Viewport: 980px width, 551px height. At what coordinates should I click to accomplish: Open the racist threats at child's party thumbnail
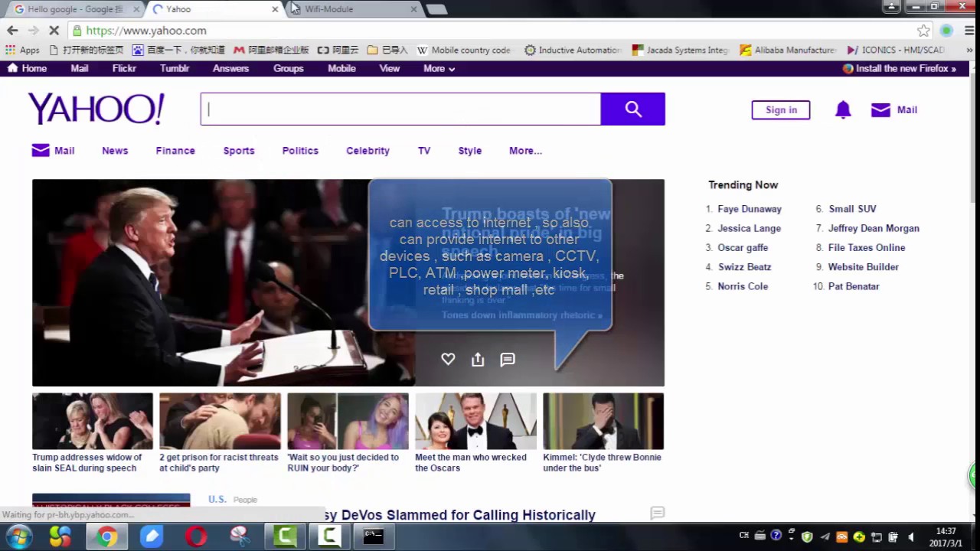coord(220,421)
